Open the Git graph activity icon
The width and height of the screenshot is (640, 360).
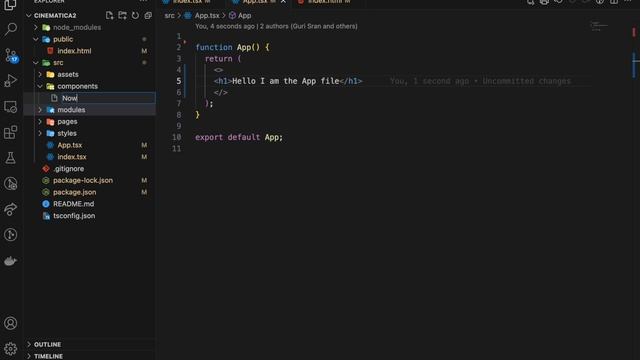11,235
